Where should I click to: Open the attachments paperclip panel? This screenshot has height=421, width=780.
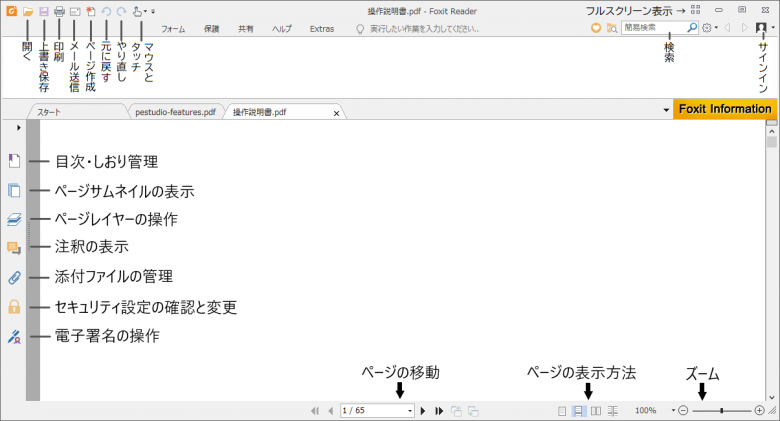[14, 277]
